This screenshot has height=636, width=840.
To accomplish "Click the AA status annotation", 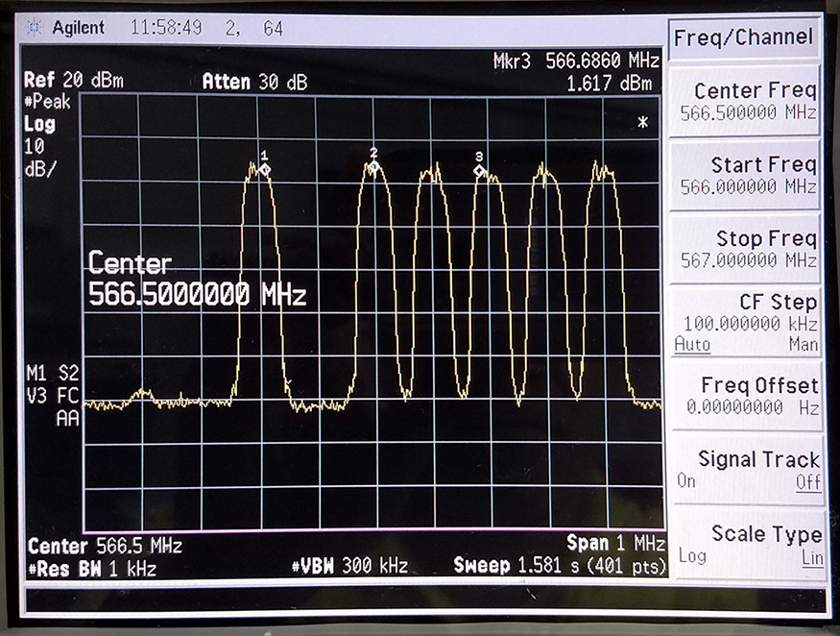I will click(x=67, y=419).
